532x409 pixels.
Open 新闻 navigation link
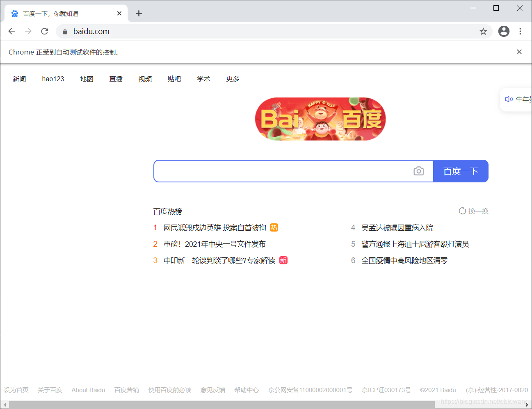[x=19, y=79]
